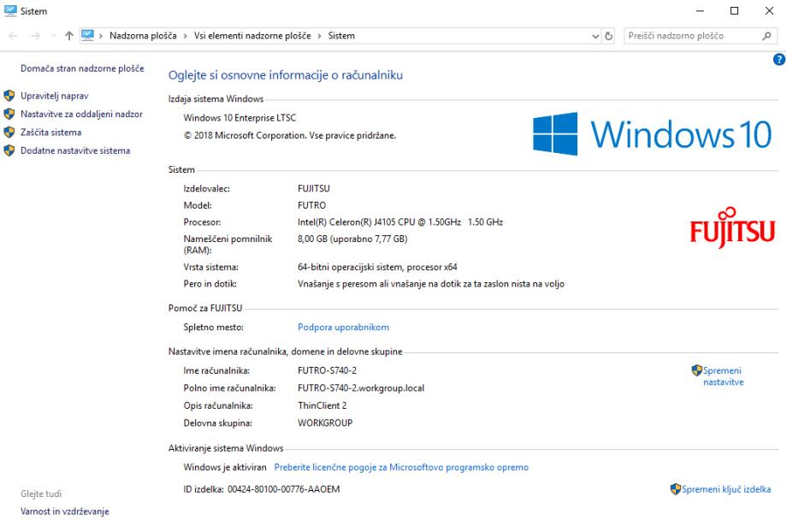The width and height of the screenshot is (787, 532).
Task: Click computer name FUTRO-S740-2 value
Action: click(x=327, y=370)
